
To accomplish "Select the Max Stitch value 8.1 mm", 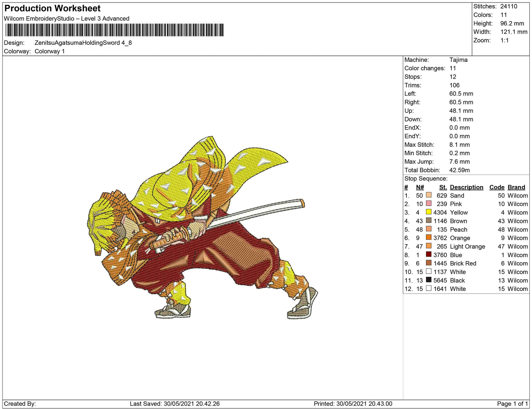I will tap(459, 145).
